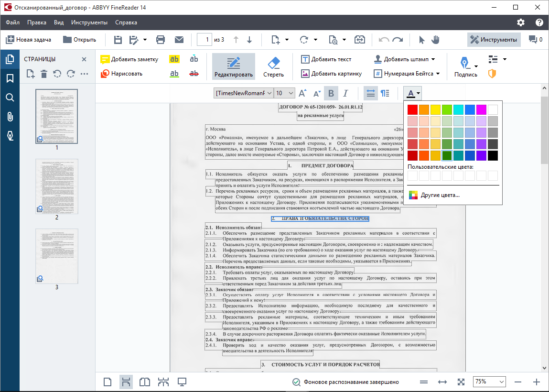Increase font size with grow icon
Screen dimensions: 549x392
click(302, 93)
